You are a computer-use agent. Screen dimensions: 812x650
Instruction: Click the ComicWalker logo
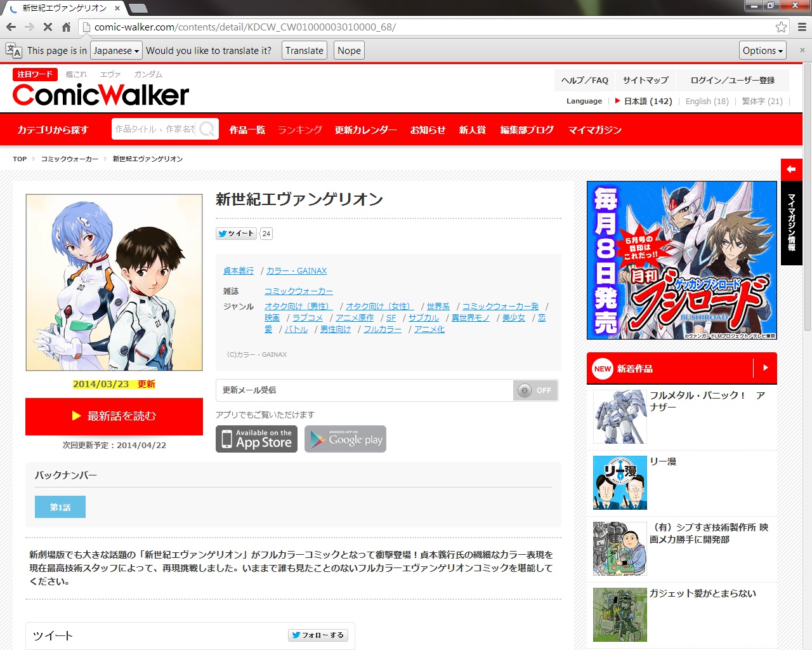click(x=101, y=95)
